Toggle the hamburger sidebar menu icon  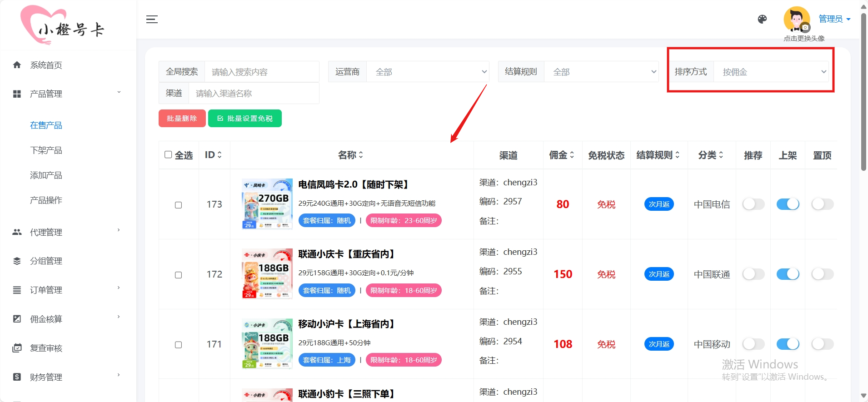(152, 19)
